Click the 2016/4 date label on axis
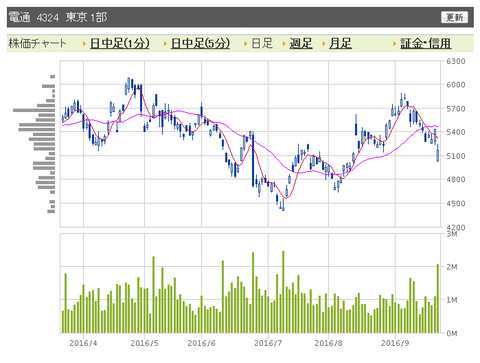The height and width of the screenshot is (363, 480). pos(83,343)
